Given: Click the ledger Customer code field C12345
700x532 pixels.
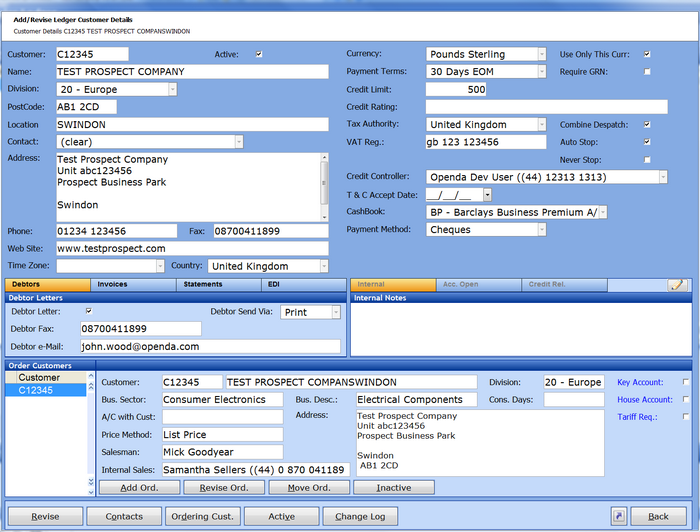Looking at the screenshot, I should [x=92, y=54].
